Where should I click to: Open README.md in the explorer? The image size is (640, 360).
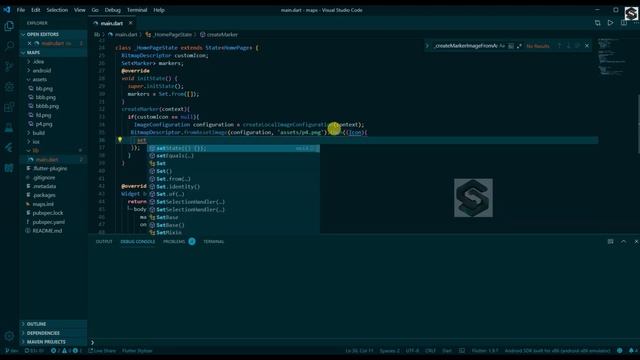[x=47, y=231]
